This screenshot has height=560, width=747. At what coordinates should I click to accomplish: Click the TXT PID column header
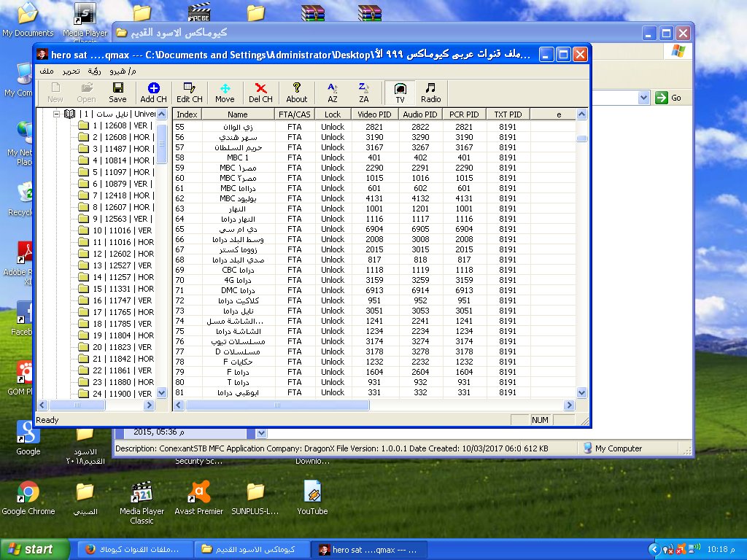click(x=508, y=114)
